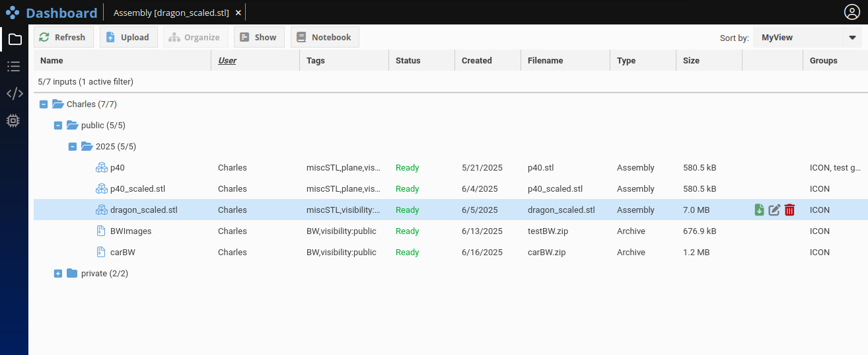This screenshot has height=355, width=868.
Task: Download dragon_scaled.stl using the green icon
Action: (759, 210)
